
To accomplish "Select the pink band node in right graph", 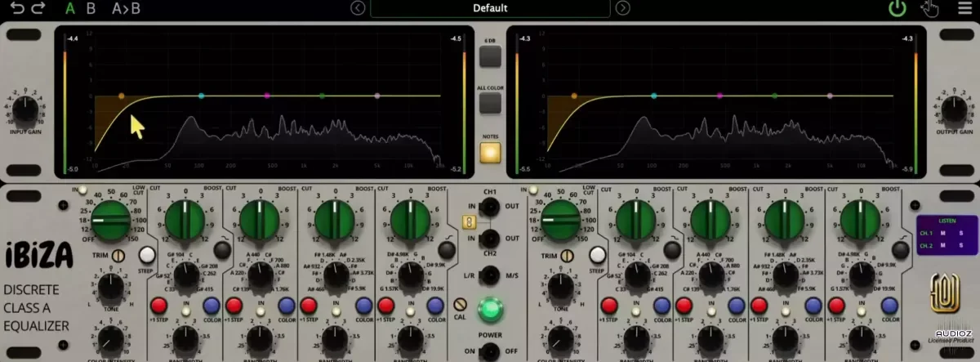I will 830,96.
